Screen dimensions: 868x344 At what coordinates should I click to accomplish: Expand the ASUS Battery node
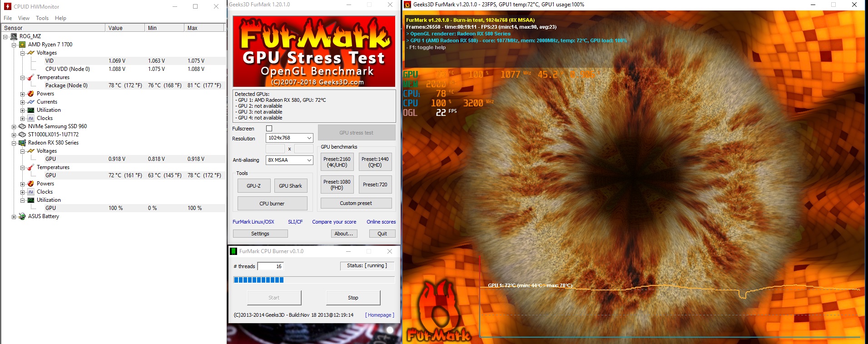pyautogui.click(x=14, y=216)
